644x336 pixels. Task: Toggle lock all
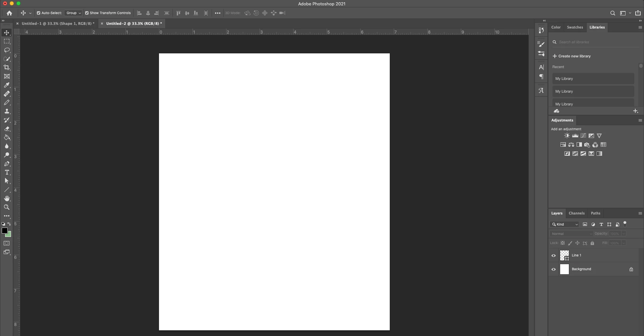click(x=592, y=243)
